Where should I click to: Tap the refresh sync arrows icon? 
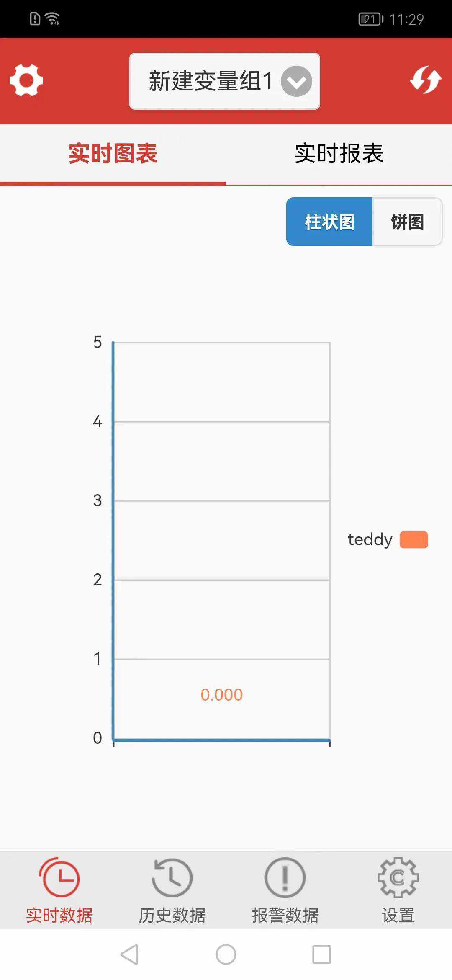[426, 80]
